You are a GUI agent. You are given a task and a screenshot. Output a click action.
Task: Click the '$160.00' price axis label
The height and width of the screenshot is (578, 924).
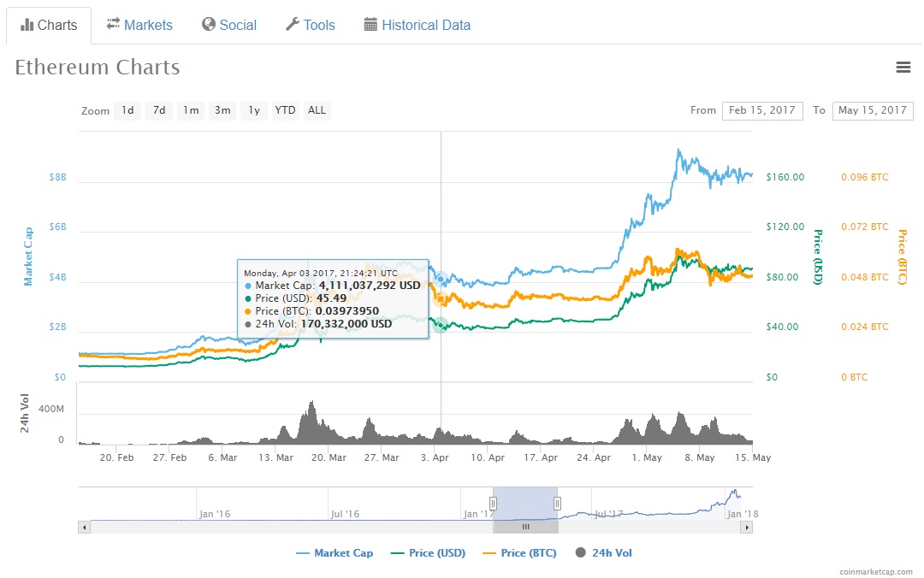785,177
